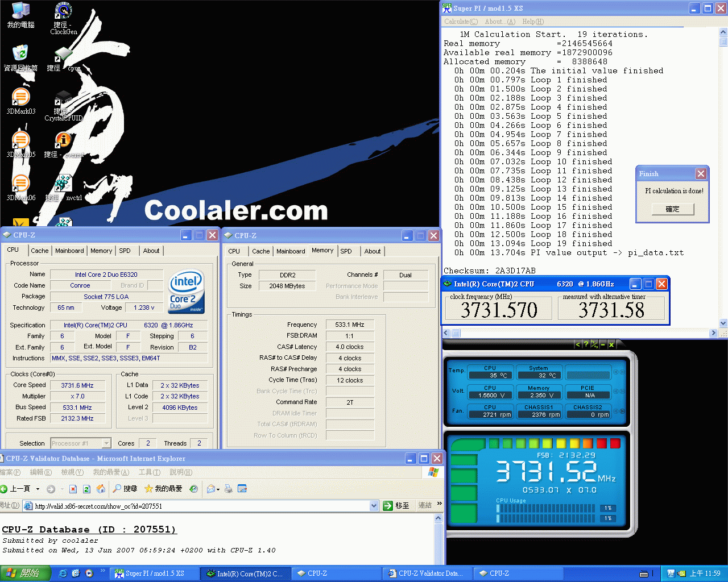Switch to CPU-Z Validator taskbar button
Image resolution: width=728 pixels, height=582 pixels.
coord(427,573)
